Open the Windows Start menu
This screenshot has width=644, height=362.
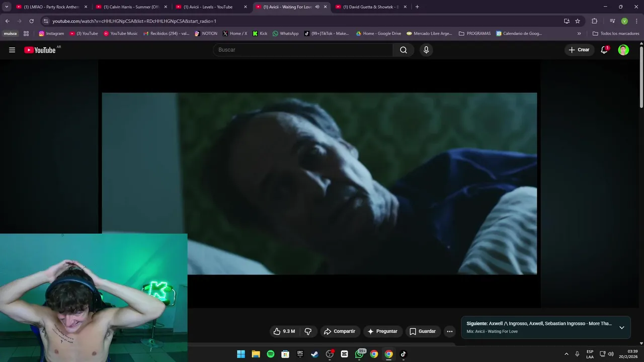click(x=241, y=354)
